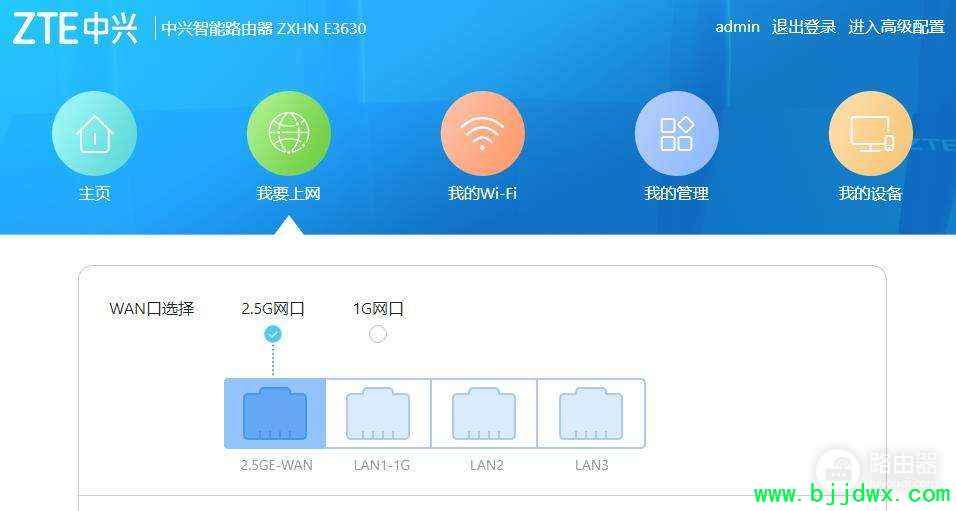Click the LAN3 port icon
Screen dimensions: 956x511
click(x=591, y=413)
